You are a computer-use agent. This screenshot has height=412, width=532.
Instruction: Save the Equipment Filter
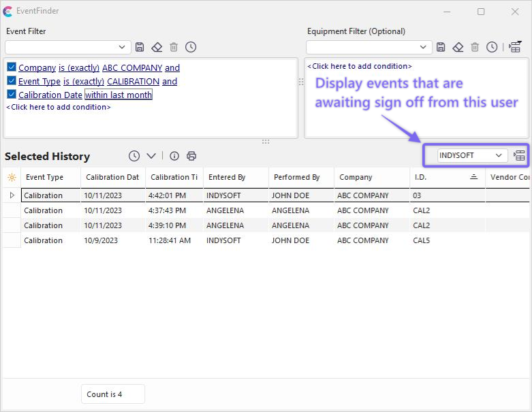click(x=441, y=47)
